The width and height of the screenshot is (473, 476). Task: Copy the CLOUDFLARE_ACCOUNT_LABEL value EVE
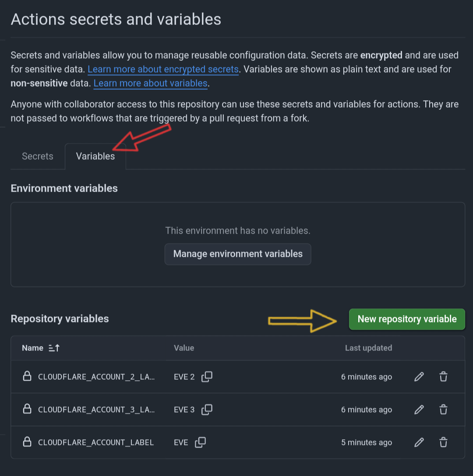[x=200, y=442]
